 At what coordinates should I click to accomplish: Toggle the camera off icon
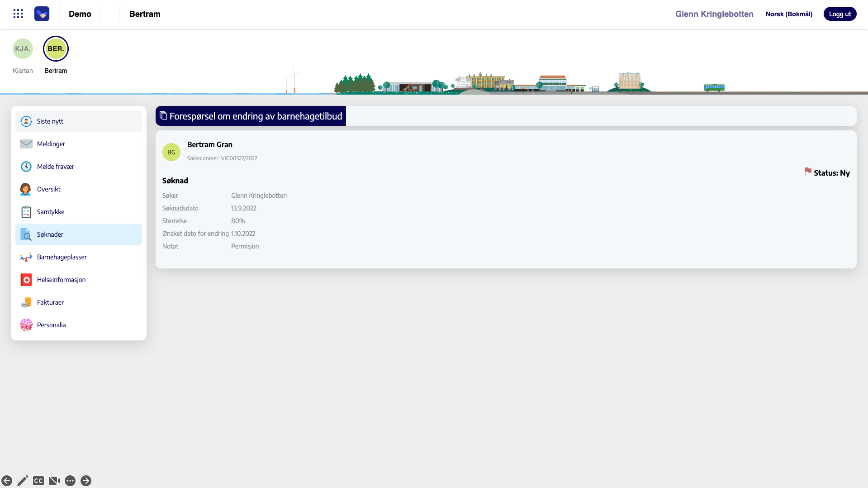54,480
